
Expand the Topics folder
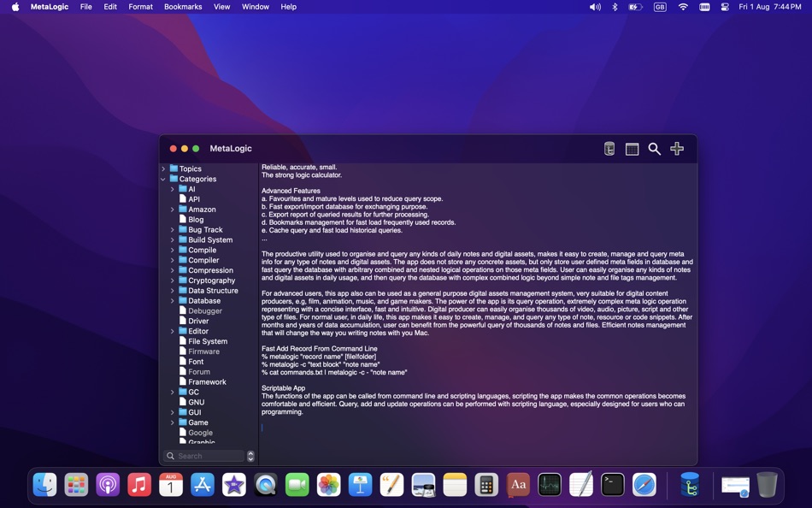163,169
